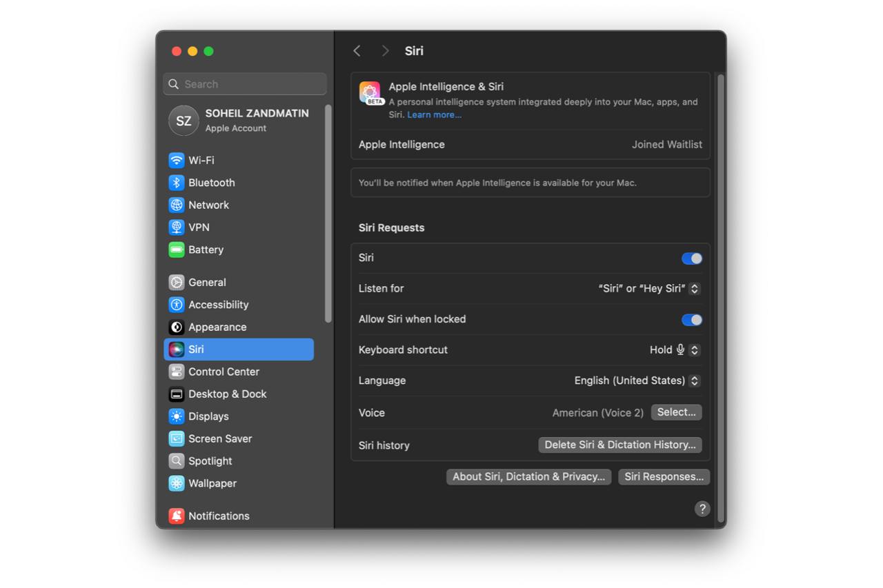Select Spotlight in the sidebar

tap(239, 461)
